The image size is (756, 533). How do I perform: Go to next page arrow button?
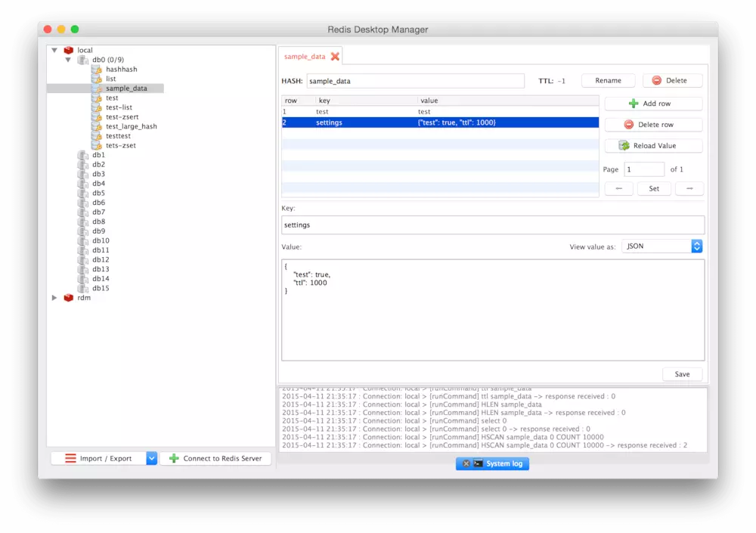click(x=689, y=188)
